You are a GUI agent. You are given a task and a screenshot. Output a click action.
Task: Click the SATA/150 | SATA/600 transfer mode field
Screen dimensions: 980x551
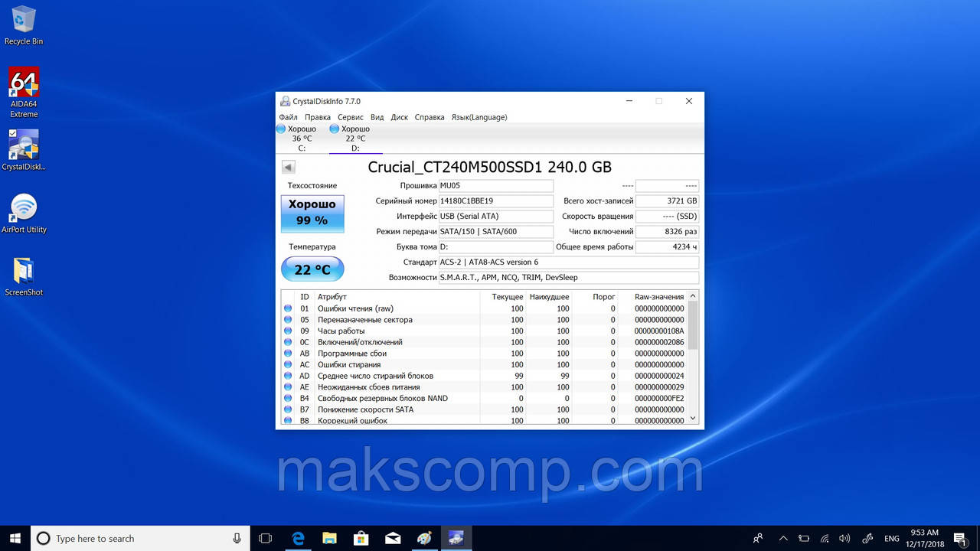click(495, 232)
